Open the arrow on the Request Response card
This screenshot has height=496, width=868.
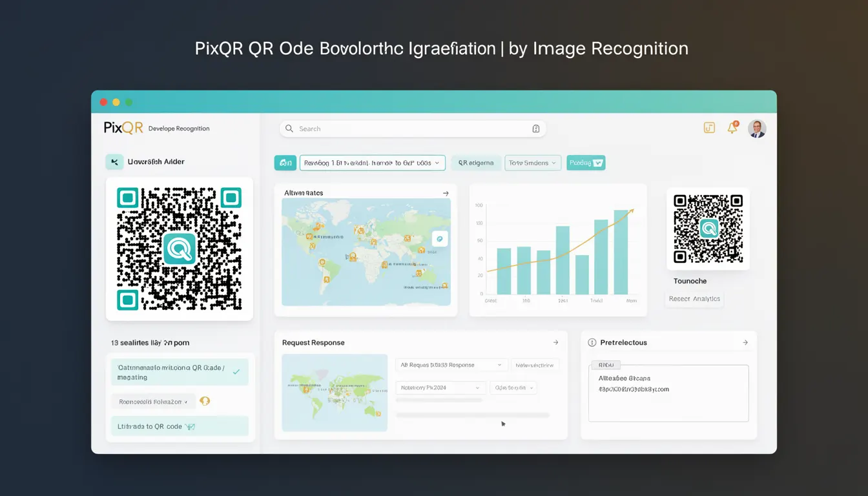pos(555,342)
